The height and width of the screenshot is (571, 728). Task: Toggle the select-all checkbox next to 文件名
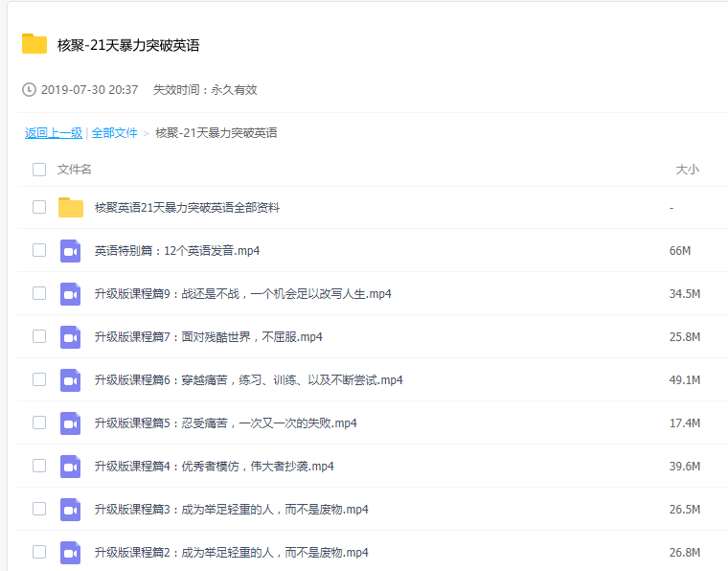tap(39, 170)
